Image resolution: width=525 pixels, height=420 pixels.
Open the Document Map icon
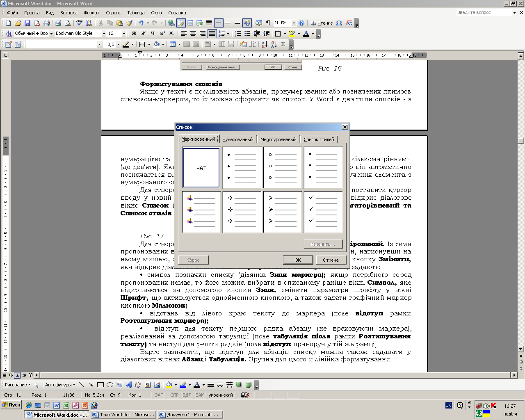pos(258,23)
